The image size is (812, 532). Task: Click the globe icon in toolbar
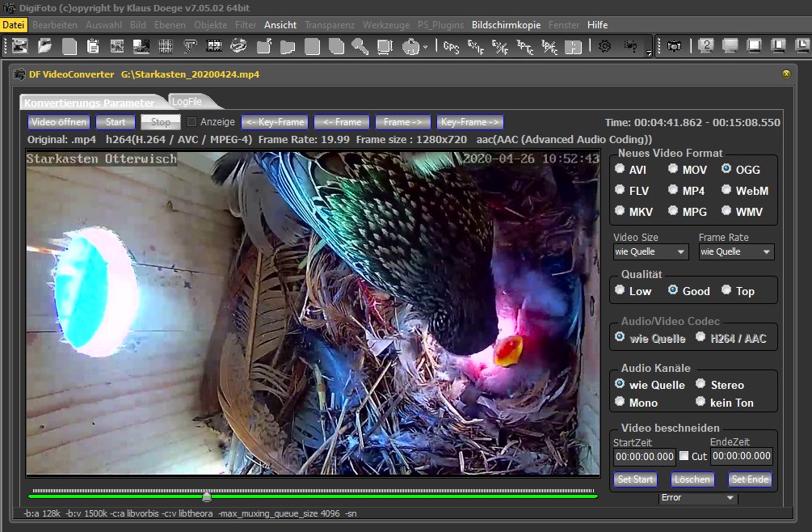coord(239,46)
